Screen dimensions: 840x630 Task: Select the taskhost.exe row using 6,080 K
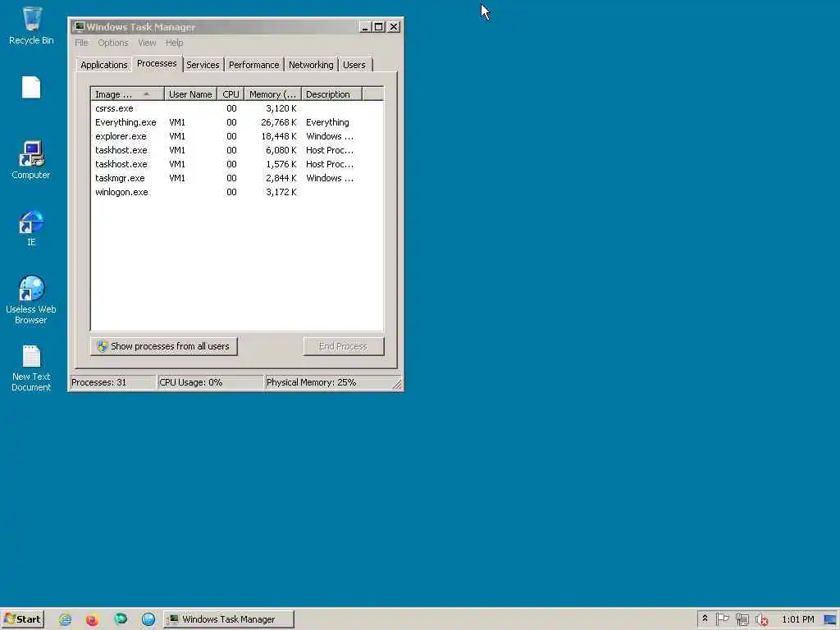[237, 150]
